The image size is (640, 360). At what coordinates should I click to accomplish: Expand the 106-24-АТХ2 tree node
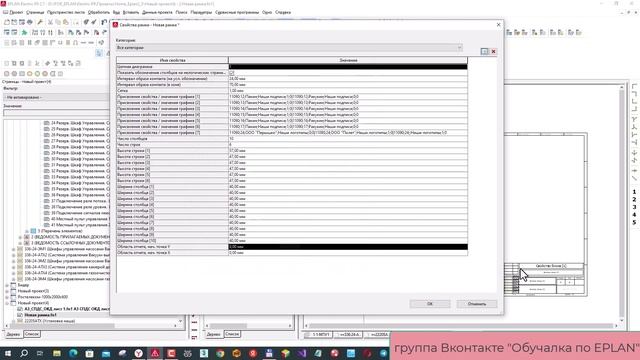[13, 255]
